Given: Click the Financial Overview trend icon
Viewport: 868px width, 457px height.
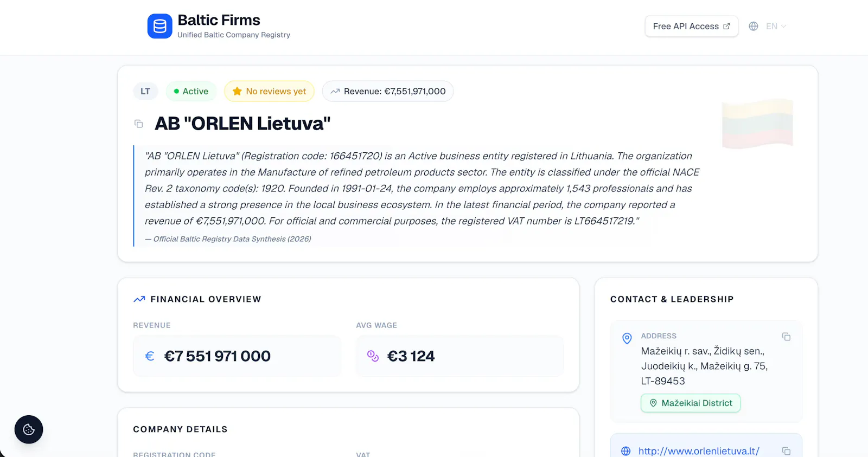Looking at the screenshot, I should [139, 299].
